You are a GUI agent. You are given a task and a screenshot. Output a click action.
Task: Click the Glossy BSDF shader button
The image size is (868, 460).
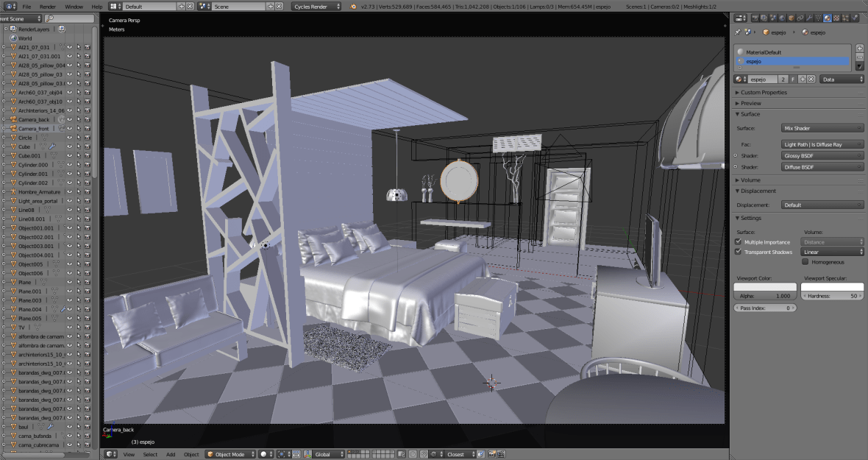tap(822, 156)
